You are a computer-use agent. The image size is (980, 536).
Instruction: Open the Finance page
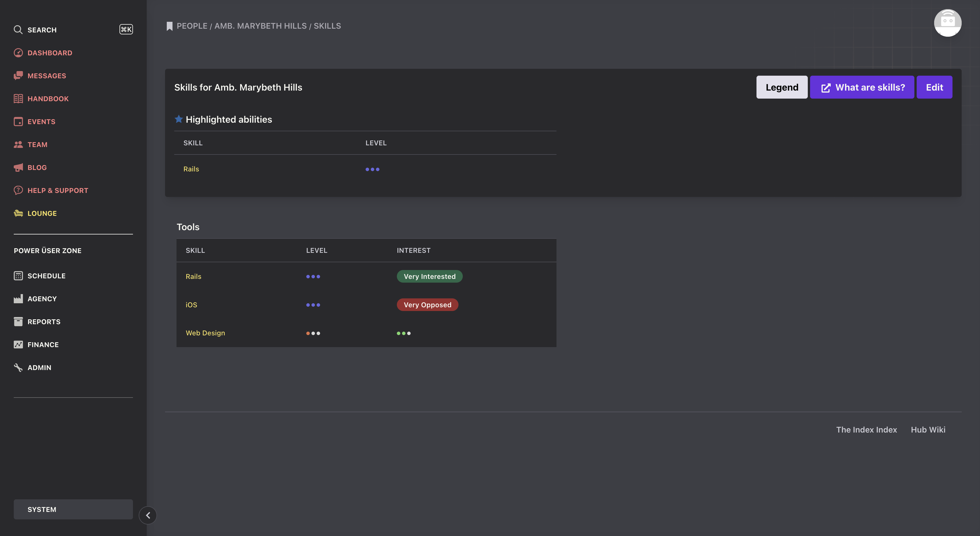click(x=43, y=345)
